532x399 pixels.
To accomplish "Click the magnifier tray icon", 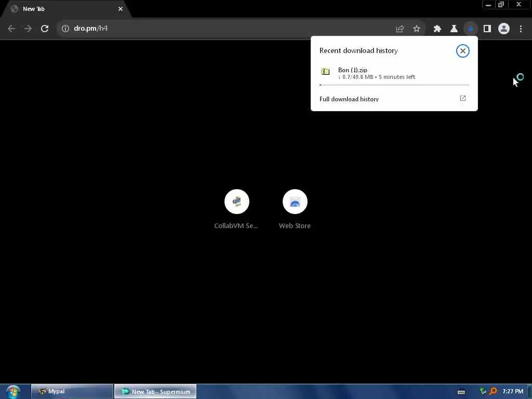I will point(493,392).
